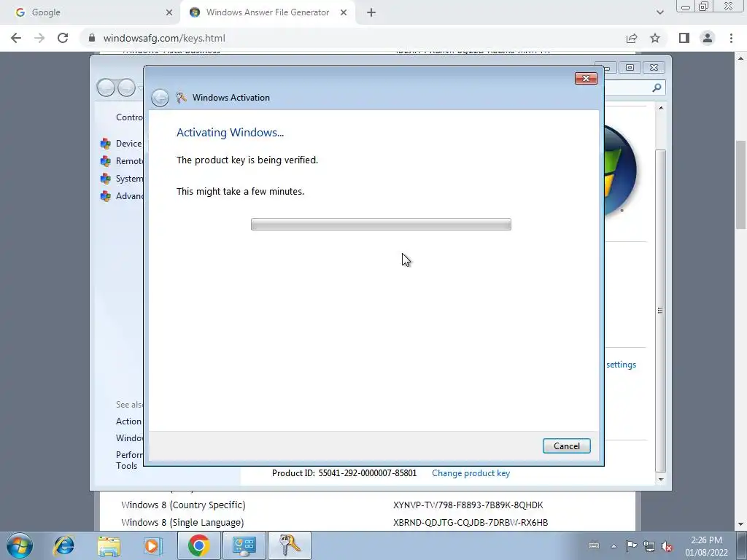
Task: Bookmark this page with star icon
Action: (x=655, y=38)
